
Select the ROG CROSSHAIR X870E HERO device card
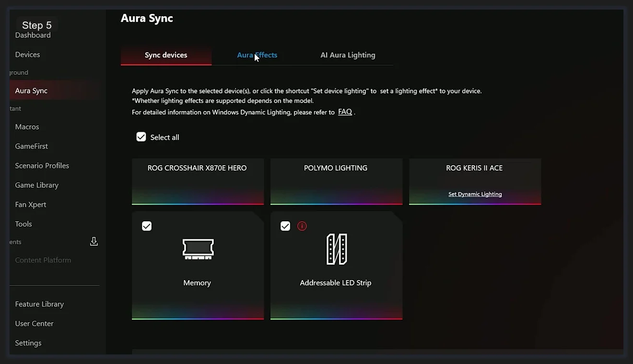pyautogui.click(x=197, y=181)
